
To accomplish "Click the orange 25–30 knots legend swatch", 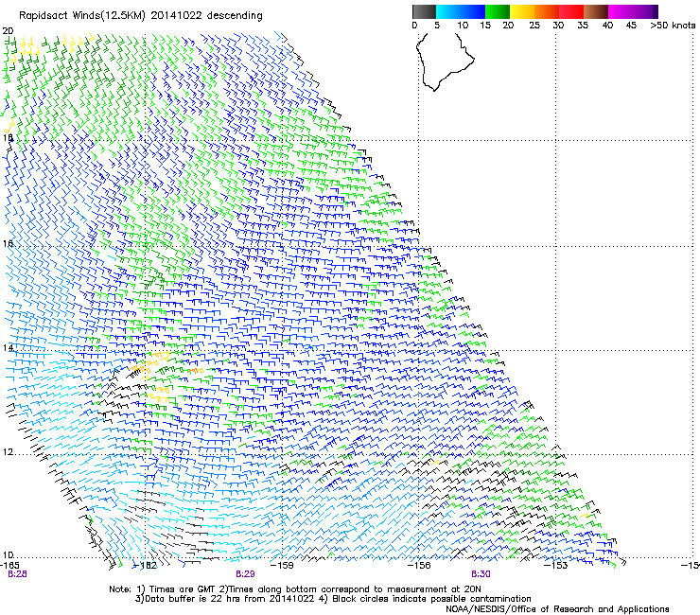I will [x=547, y=11].
